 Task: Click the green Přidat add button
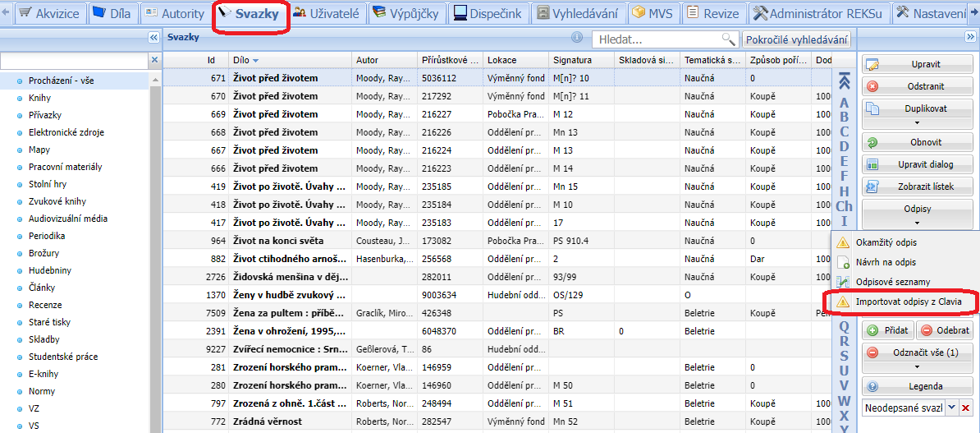tap(887, 330)
